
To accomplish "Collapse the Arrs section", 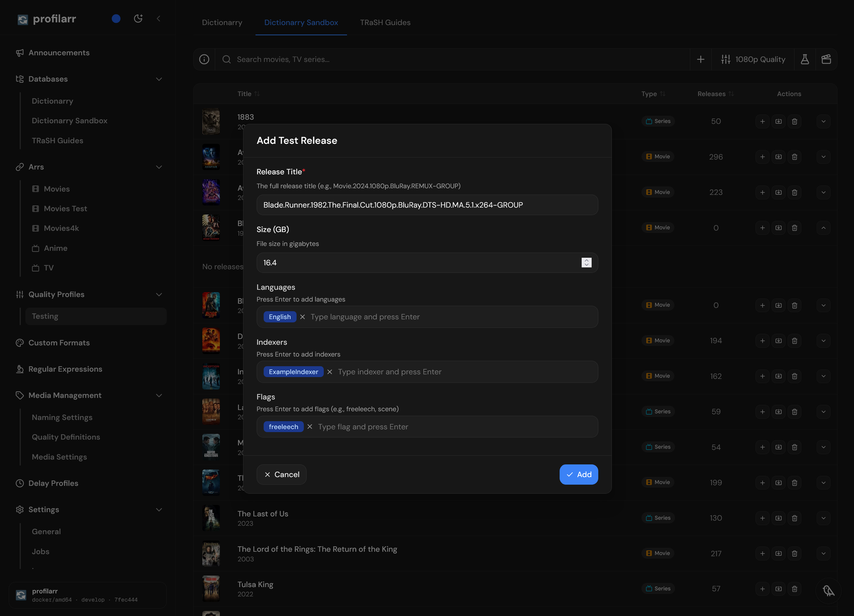I will pos(159,167).
